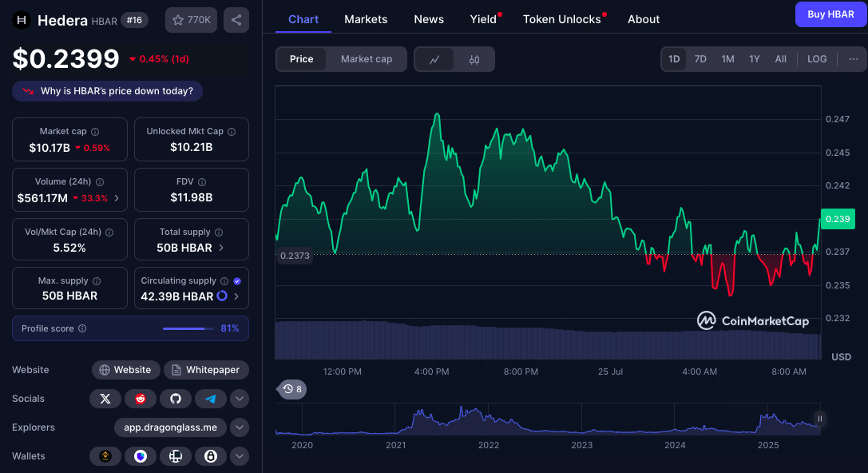Open the About tab
This screenshot has width=868, height=473.
[x=644, y=19]
